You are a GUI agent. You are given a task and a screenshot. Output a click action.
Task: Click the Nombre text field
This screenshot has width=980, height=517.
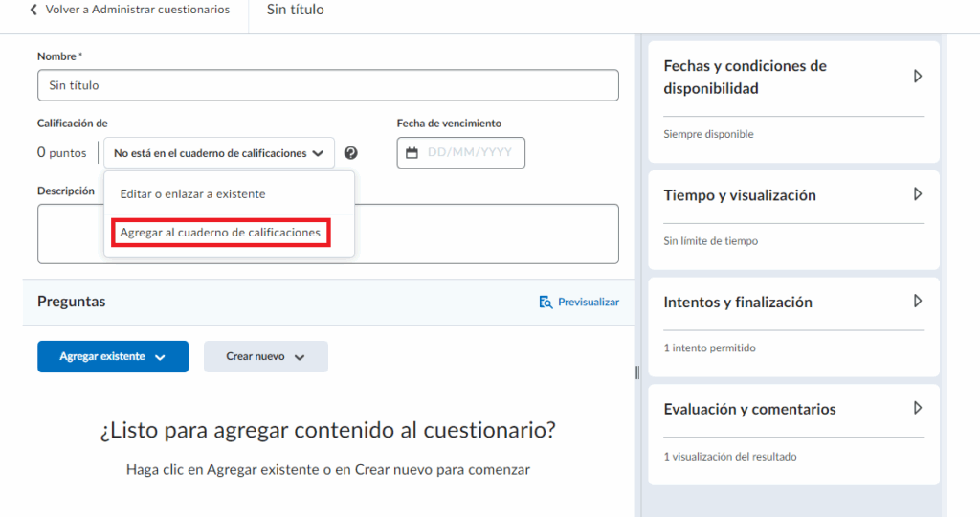tap(327, 85)
